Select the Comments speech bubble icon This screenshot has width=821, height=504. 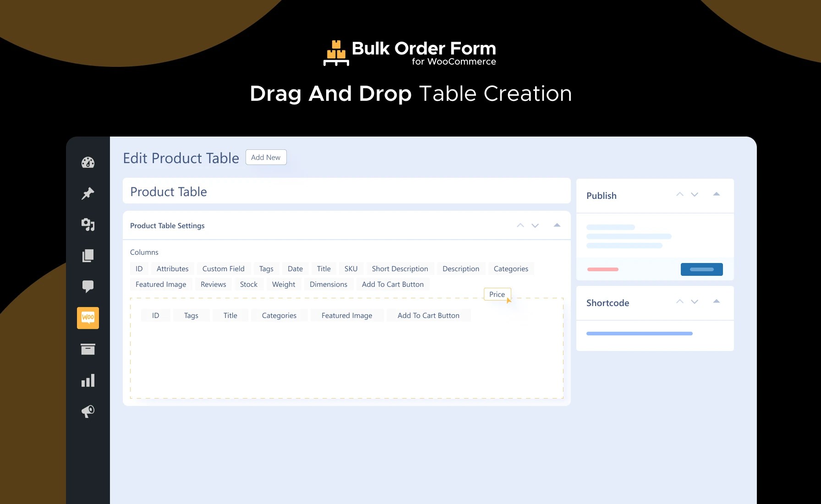coord(88,286)
